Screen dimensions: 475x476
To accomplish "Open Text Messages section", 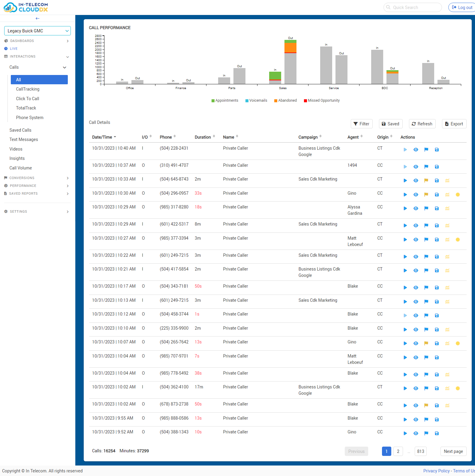I will click(24, 139).
